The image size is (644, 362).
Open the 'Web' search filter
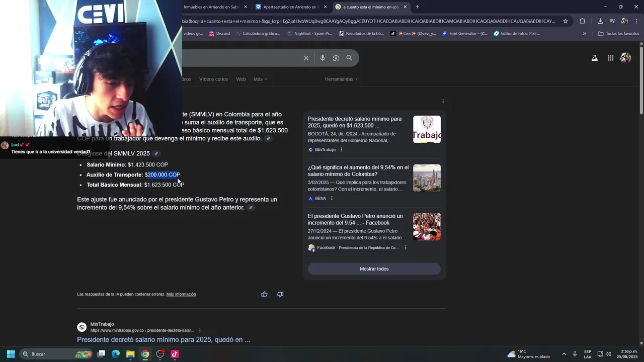click(x=241, y=79)
